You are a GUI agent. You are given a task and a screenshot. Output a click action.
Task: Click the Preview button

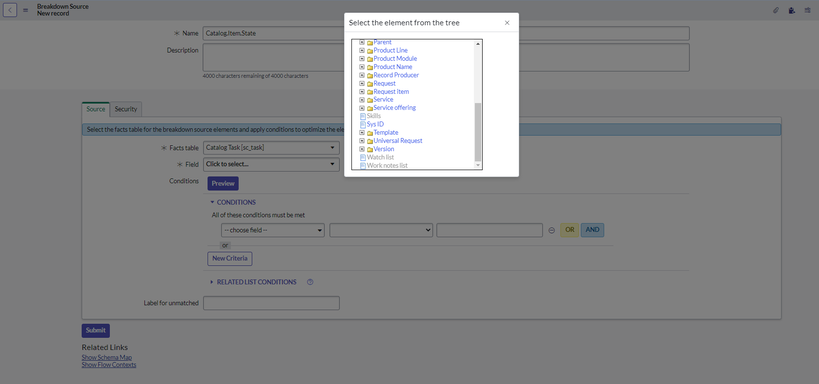(223, 183)
